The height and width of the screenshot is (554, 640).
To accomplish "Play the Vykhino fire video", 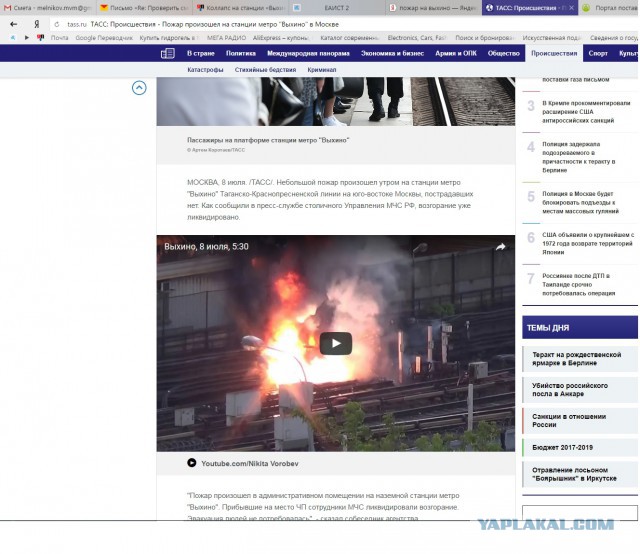I will pos(336,343).
